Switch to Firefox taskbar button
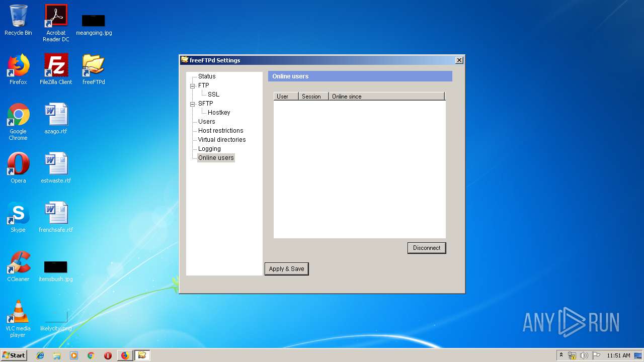The width and height of the screenshot is (644, 362). point(125,355)
